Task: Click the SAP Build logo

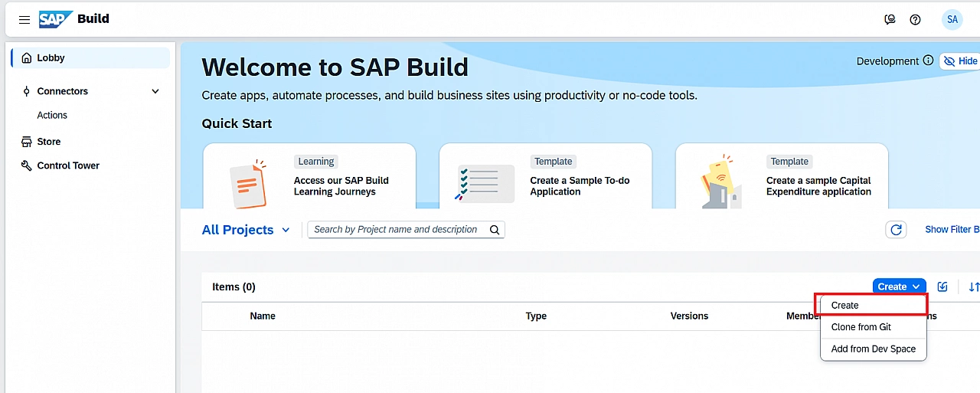Action: (x=74, y=19)
